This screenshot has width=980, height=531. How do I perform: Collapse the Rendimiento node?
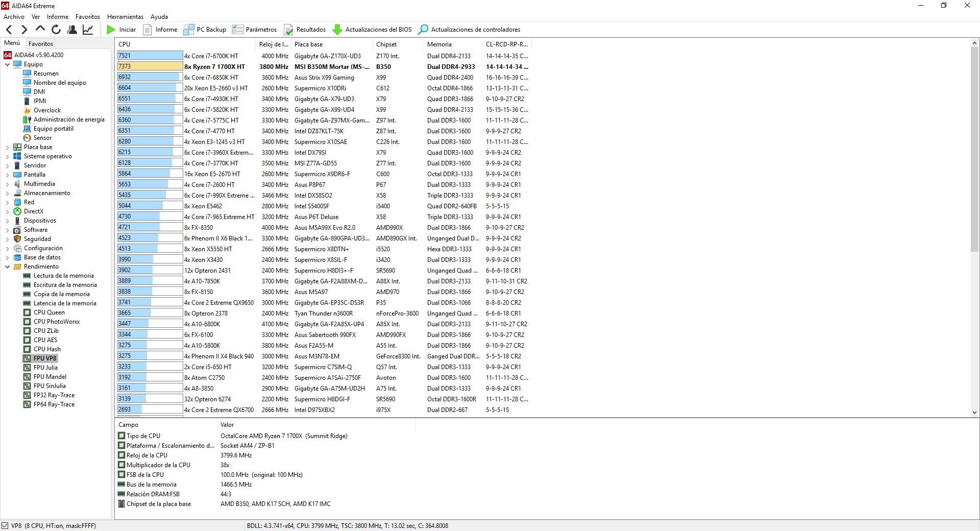click(x=7, y=267)
